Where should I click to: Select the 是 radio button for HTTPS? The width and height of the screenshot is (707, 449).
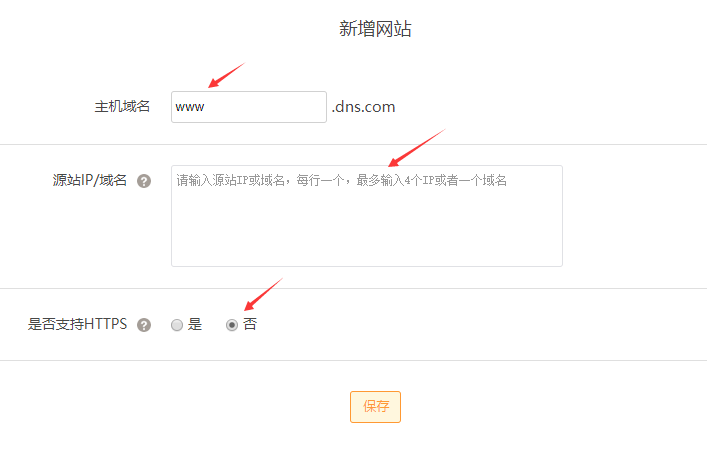tap(177, 325)
